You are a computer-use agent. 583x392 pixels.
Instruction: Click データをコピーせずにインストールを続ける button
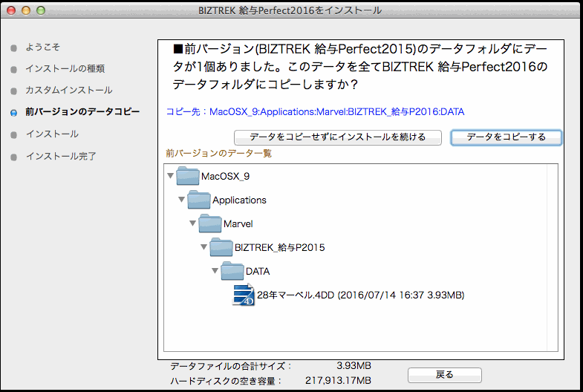click(x=338, y=137)
